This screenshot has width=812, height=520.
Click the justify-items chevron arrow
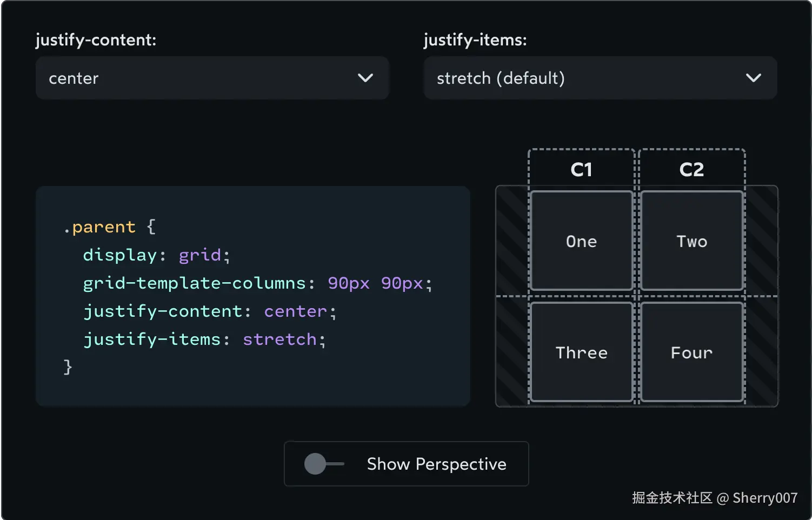(754, 78)
